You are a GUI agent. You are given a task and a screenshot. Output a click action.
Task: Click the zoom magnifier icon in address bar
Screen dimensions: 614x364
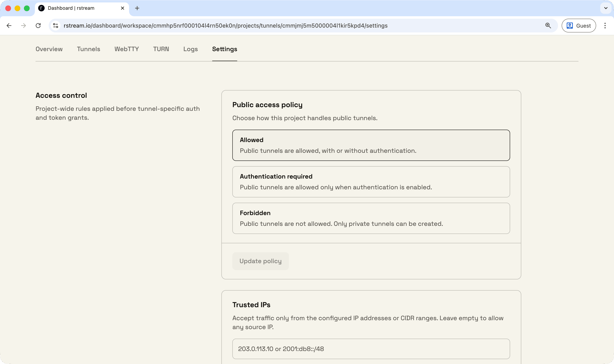click(548, 26)
